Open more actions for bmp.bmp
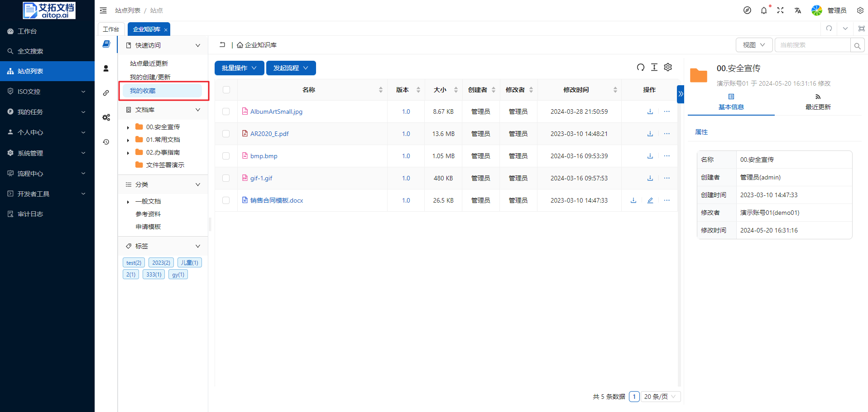Image resolution: width=868 pixels, height=412 pixels. click(667, 156)
